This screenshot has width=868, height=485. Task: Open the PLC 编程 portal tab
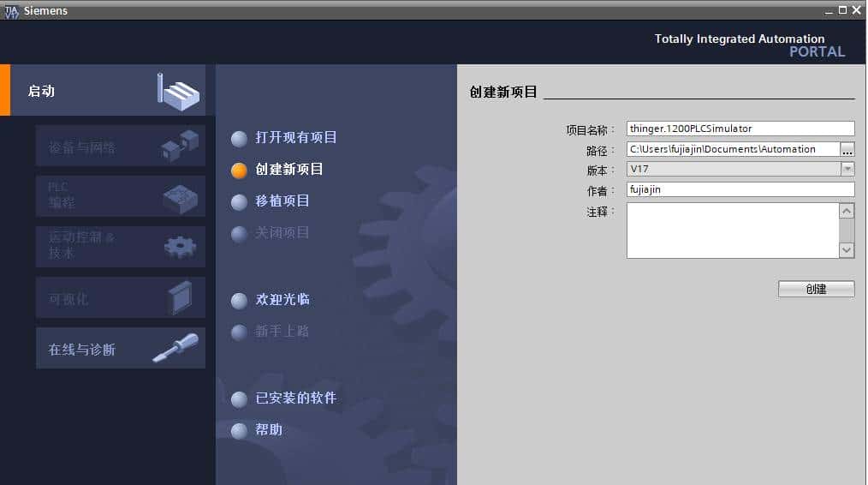tap(121, 196)
